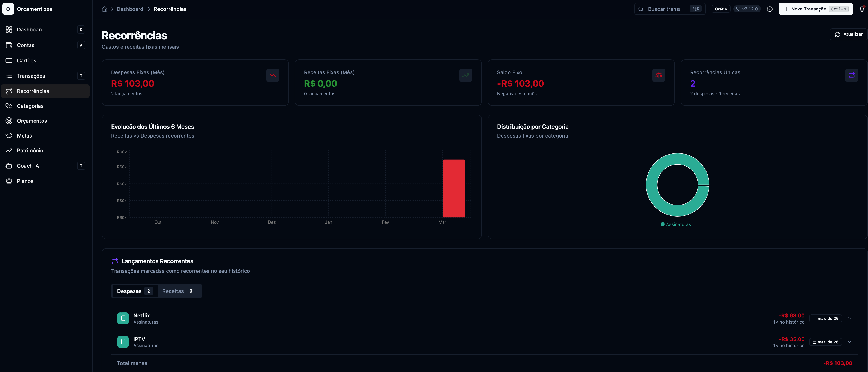Click the green Assinaturas donut segment
The width and height of the screenshot is (868, 372).
(651, 185)
